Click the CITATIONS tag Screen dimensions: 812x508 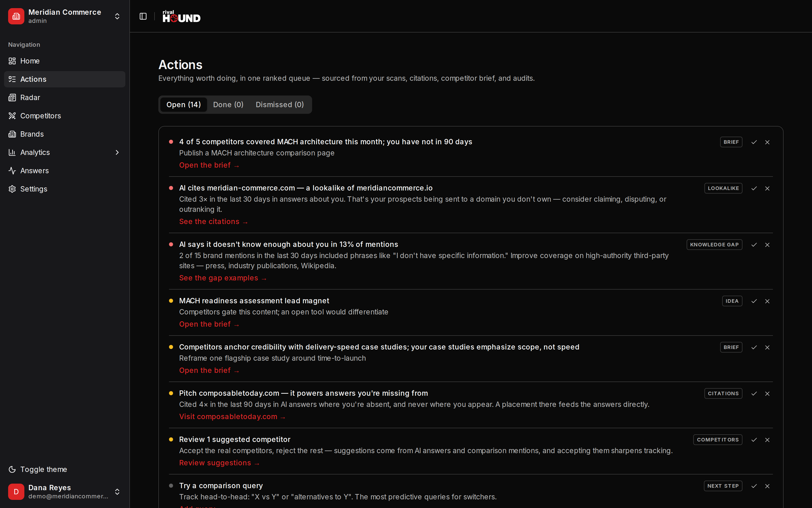[x=723, y=394]
